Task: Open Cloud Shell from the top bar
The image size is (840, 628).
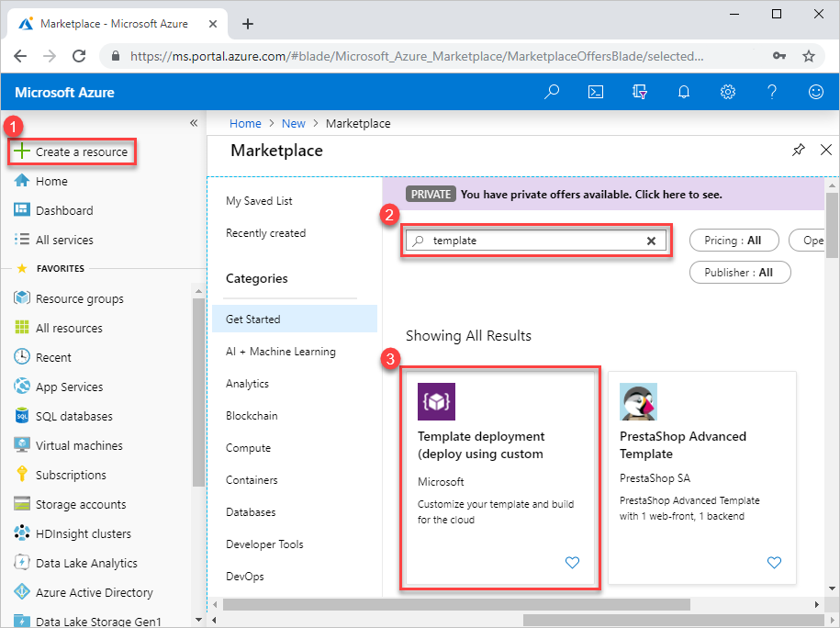Action: 595,92
